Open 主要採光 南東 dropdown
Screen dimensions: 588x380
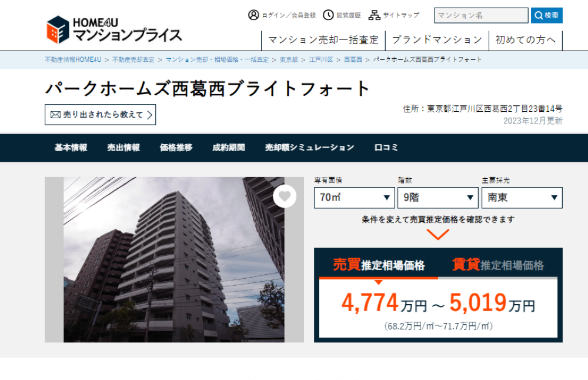pos(522,198)
